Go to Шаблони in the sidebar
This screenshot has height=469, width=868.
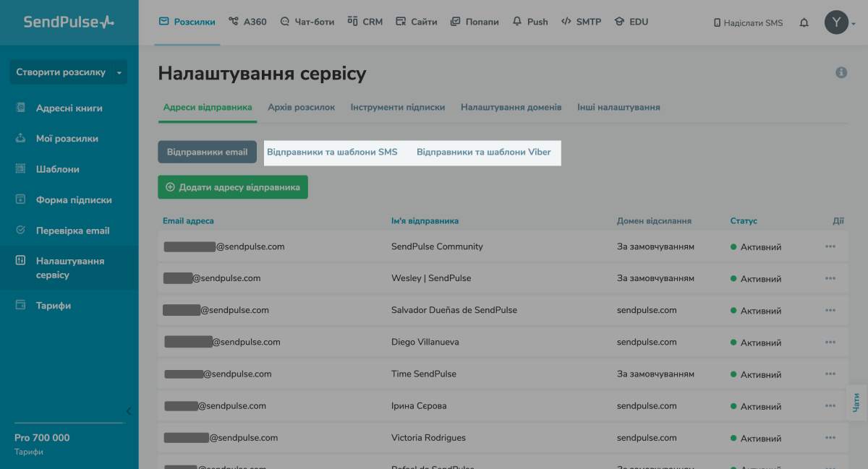pos(57,169)
